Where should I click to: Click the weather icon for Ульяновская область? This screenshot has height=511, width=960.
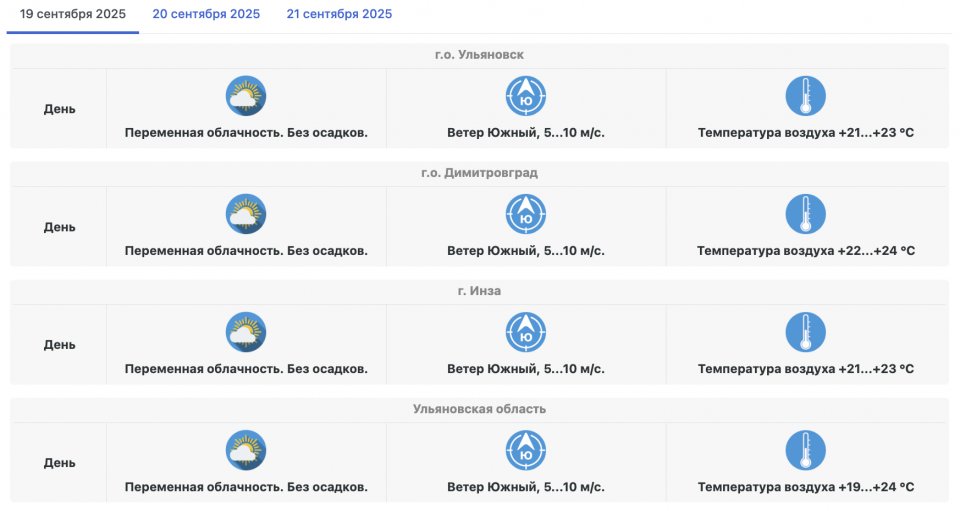click(246, 450)
